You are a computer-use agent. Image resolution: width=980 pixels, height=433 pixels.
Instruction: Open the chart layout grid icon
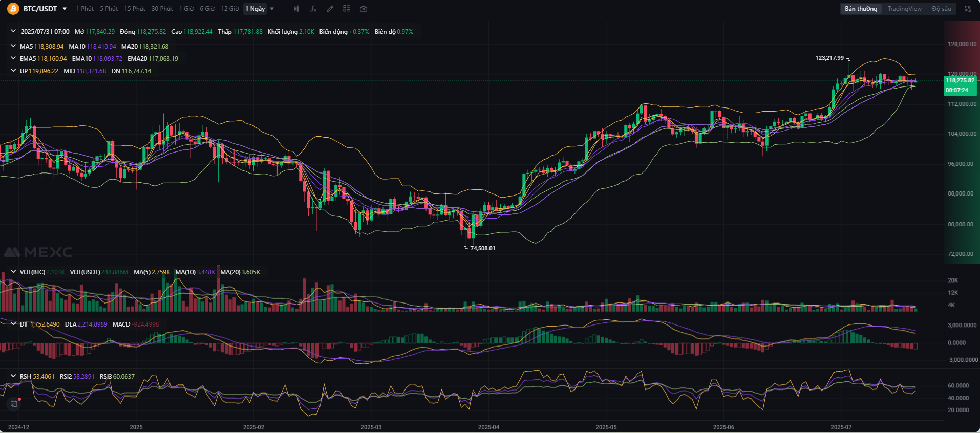click(347, 9)
